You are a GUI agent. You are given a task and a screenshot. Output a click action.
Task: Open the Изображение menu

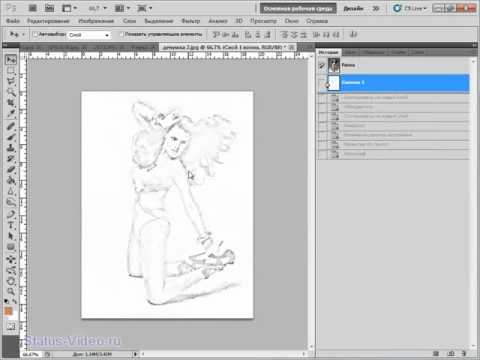point(96,21)
